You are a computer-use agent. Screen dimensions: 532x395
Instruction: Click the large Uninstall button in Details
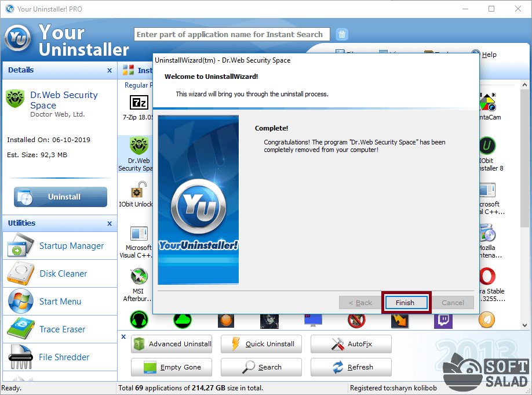[x=61, y=197]
